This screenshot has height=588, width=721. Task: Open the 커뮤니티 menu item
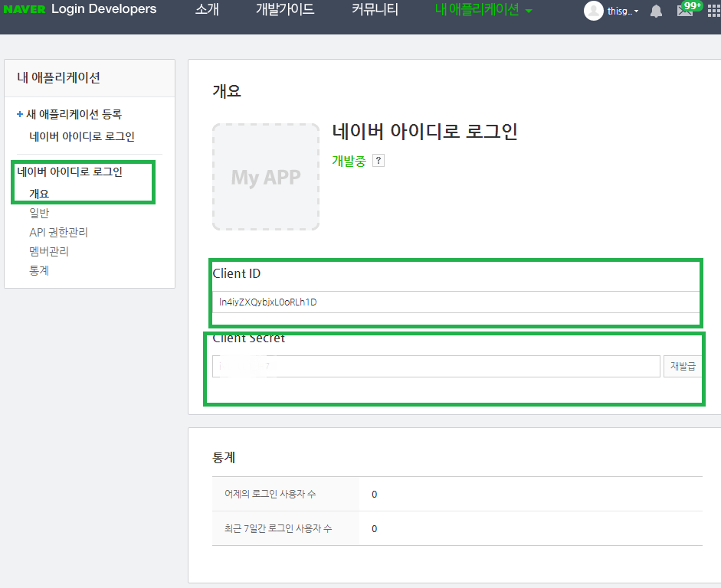375,10
